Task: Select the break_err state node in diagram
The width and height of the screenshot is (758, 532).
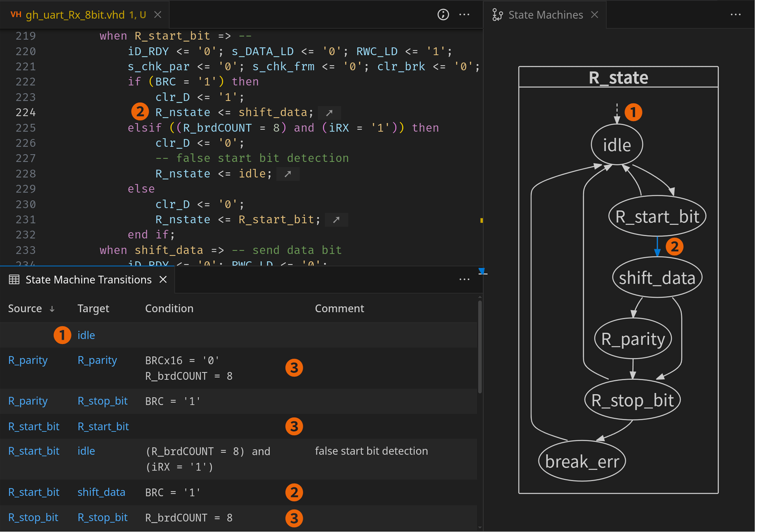Action: pos(582,462)
